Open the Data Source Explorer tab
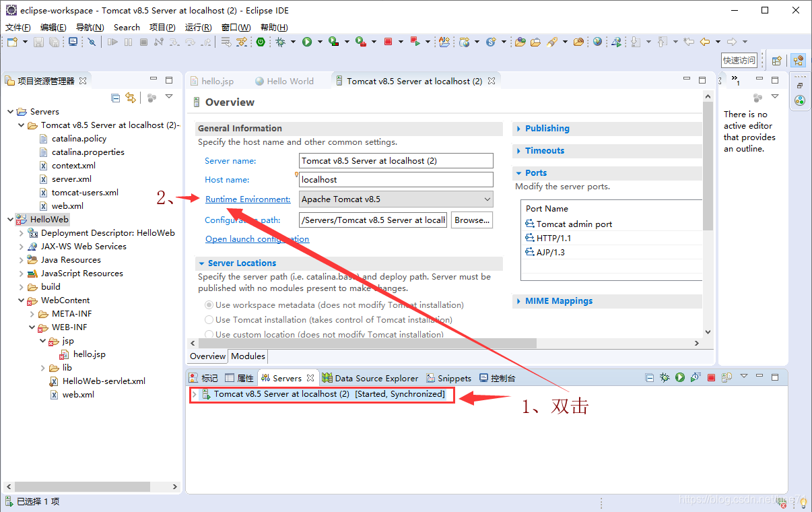812x512 pixels. pos(370,378)
